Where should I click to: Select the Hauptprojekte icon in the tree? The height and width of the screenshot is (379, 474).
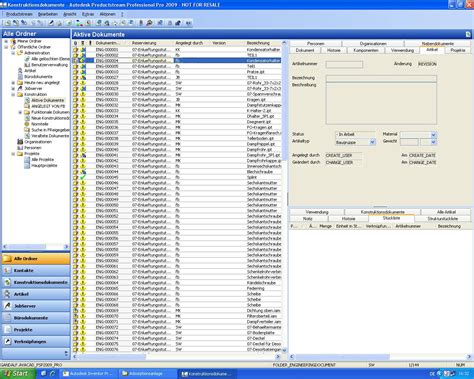pyautogui.click(x=27, y=166)
